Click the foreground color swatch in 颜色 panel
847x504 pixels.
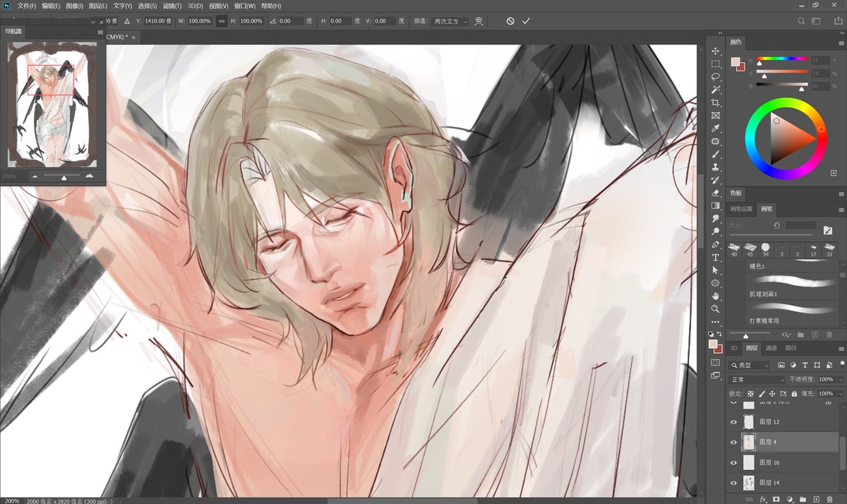coord(735,61)
